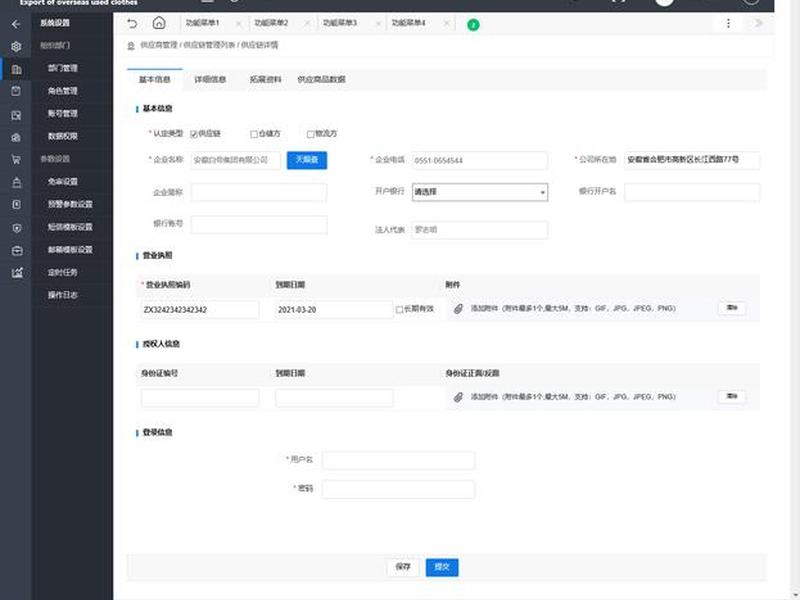Click the 密码 password input field
This screenshot has height=600, width=800.
pyautogui.click(x=398, y=489)
